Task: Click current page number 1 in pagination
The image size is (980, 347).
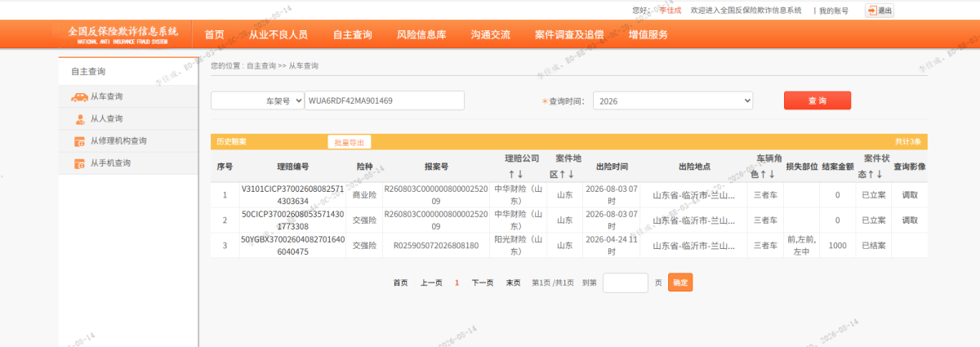Action: pos(457,282)
